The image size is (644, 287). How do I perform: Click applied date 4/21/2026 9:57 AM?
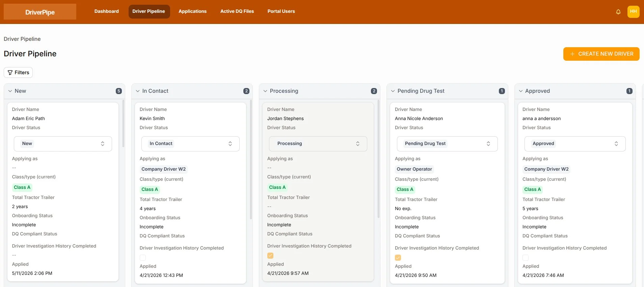[x=288, y=274]
